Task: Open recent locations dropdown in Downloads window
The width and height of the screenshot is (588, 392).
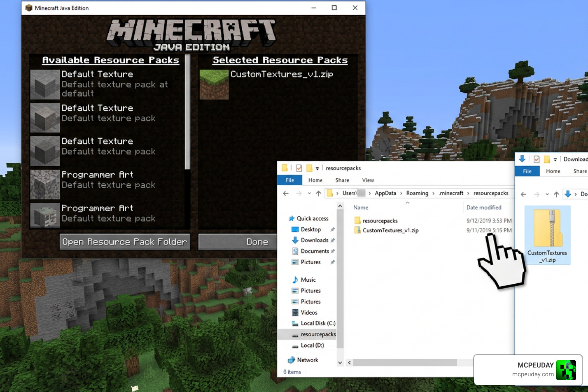Action: [547, 194]
